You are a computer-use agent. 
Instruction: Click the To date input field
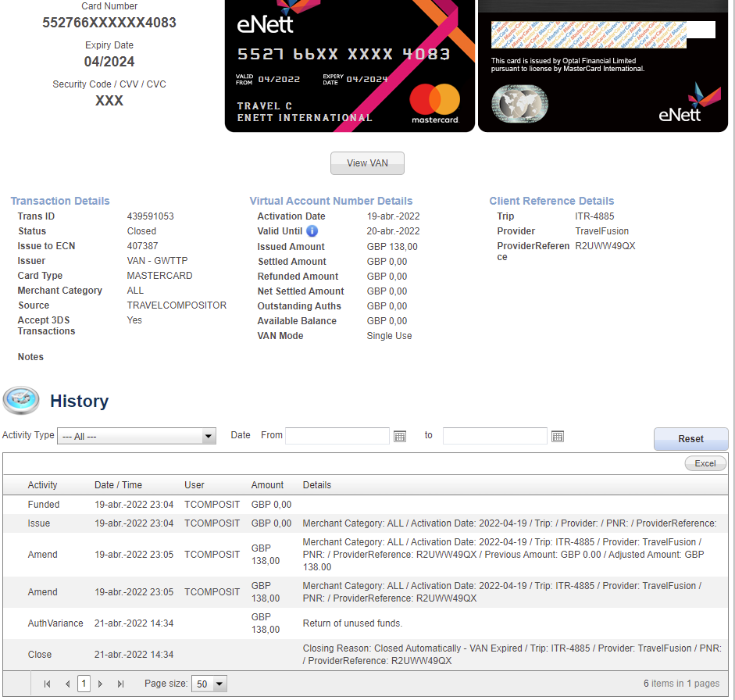pos(494,436)
